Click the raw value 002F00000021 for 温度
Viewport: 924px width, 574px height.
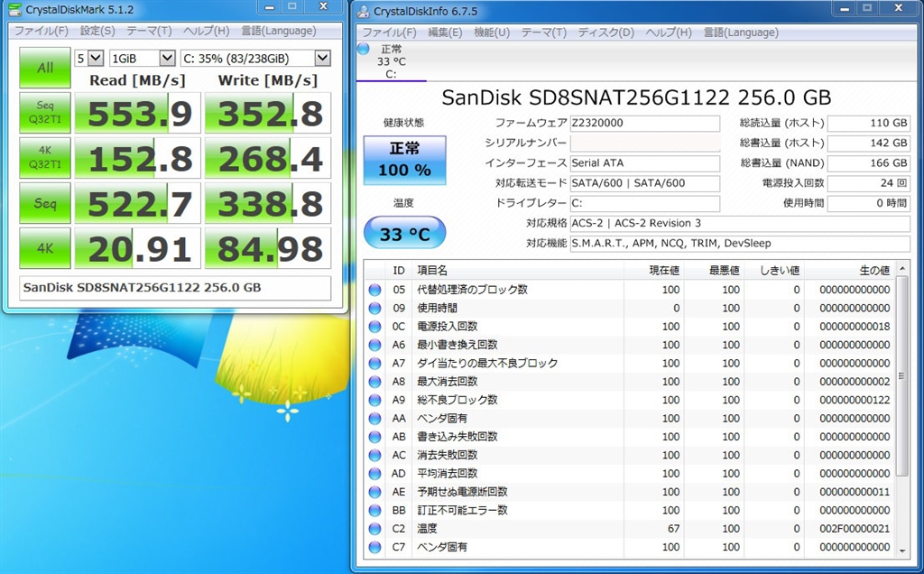855,529
